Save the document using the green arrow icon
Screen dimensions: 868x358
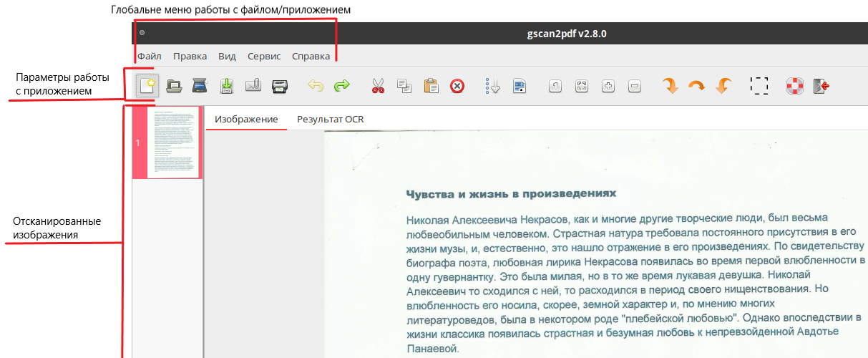coord(227,87)
